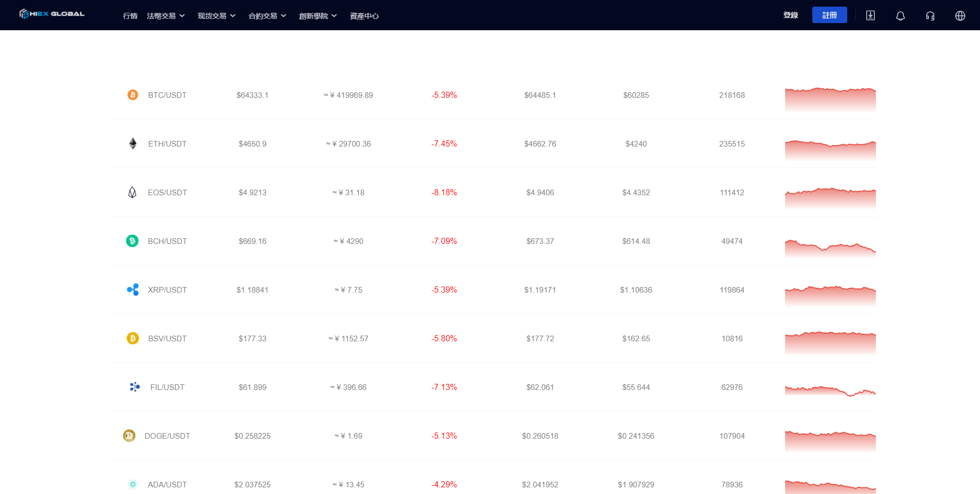Viewport: 980px width, 494px height.
Task: Select the EOS/USDT trading pair
Action: [x=167, y=193]
